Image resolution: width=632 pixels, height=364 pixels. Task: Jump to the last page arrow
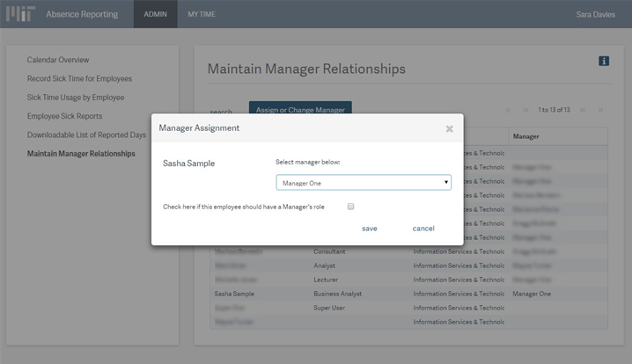(600, 110)
